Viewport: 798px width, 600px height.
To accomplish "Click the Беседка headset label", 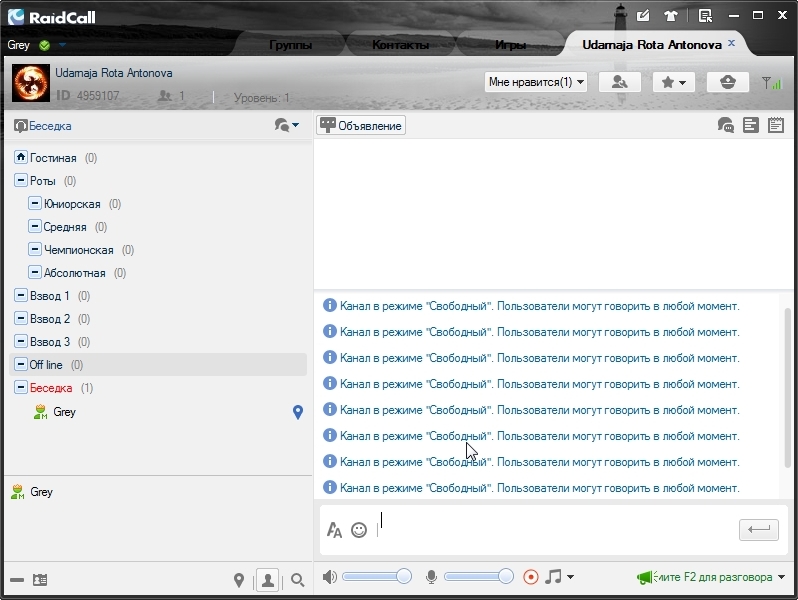I will tap(43, 126).
